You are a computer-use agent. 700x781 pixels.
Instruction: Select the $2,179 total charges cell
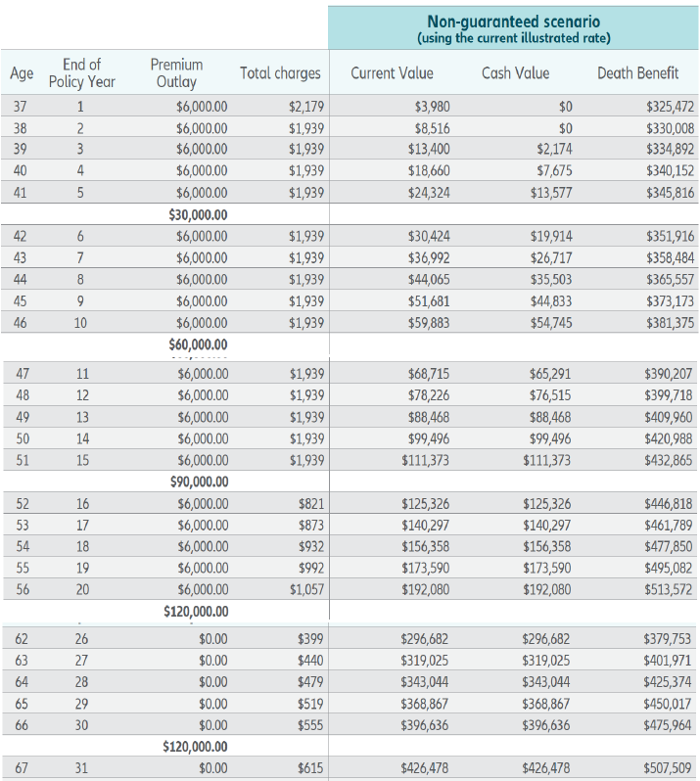[306, 107]
